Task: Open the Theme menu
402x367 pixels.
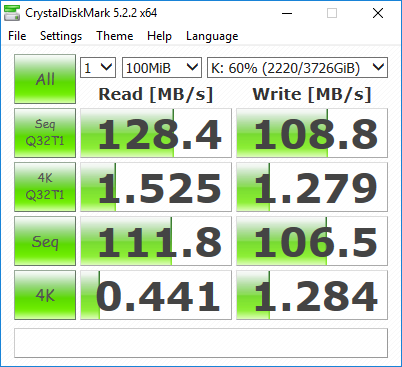Action: [x=115, y=36]
